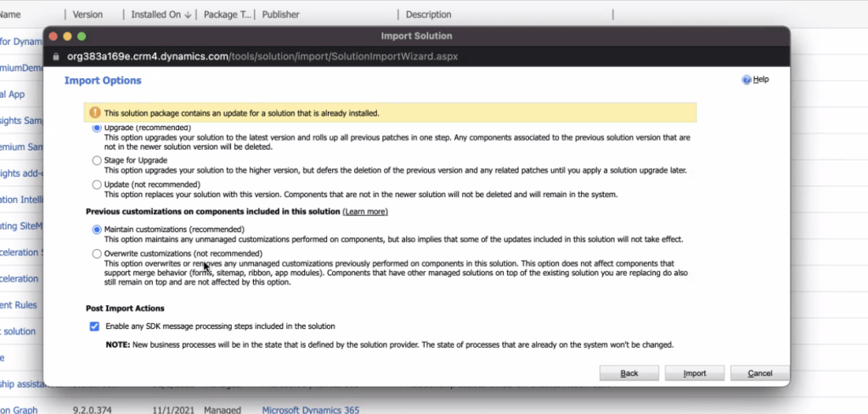Click the Version column header
Image resolution: width=868 pixels, height=414 pixels.
(x=88, y=14)
